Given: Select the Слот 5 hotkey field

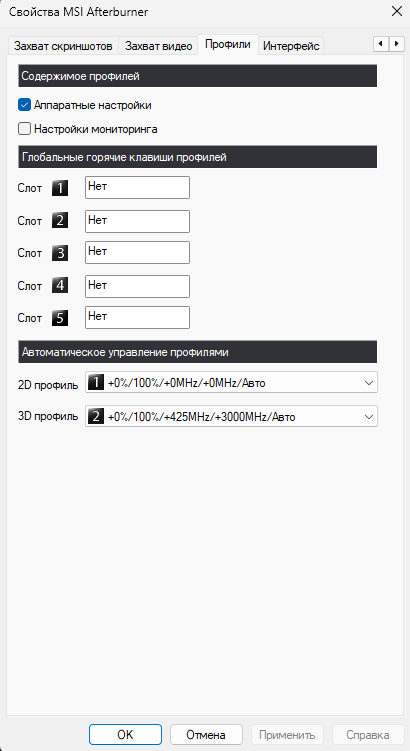Looking at the screenshot, I should (x=137, y=318).
